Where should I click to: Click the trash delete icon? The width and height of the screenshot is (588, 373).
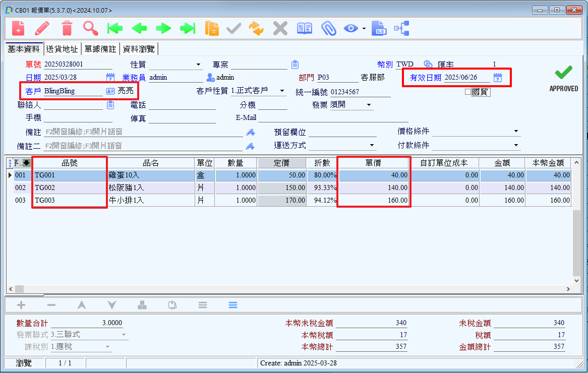tap(67, 28)
